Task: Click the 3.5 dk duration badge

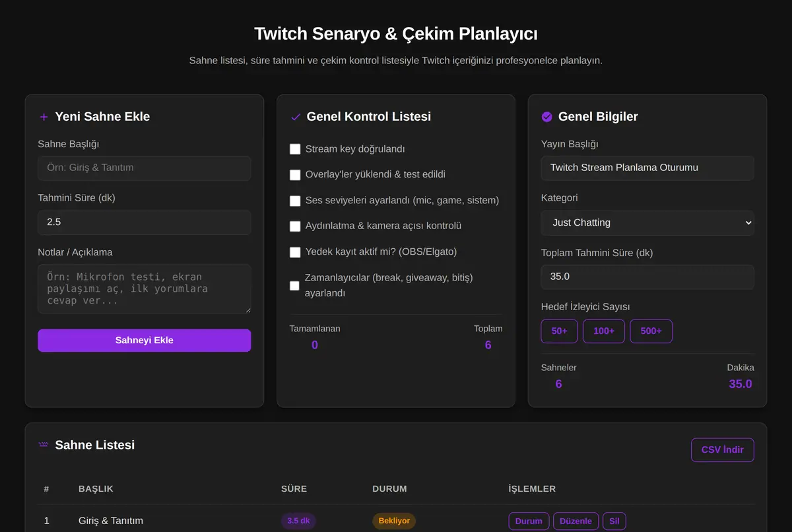Action: 298,521
